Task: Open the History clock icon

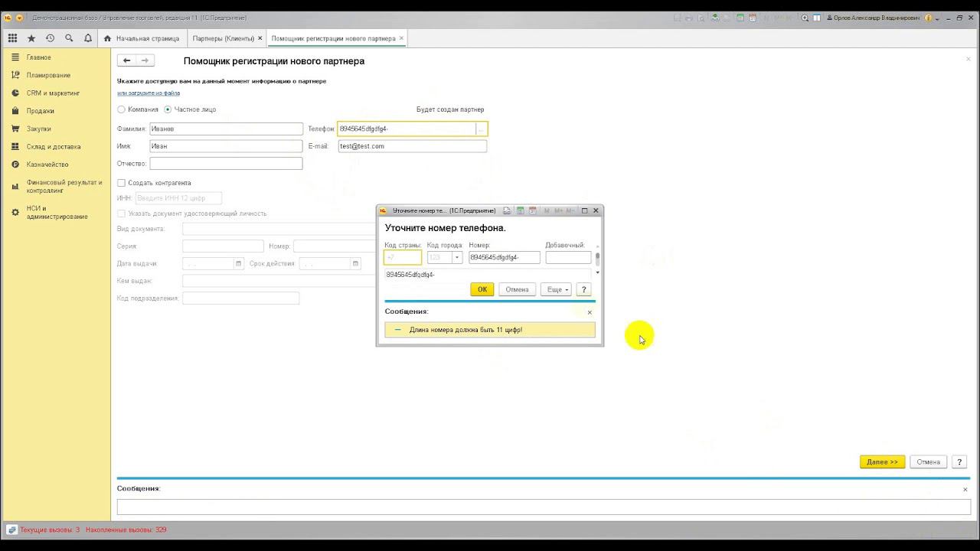Action: (x=50, y=38)
